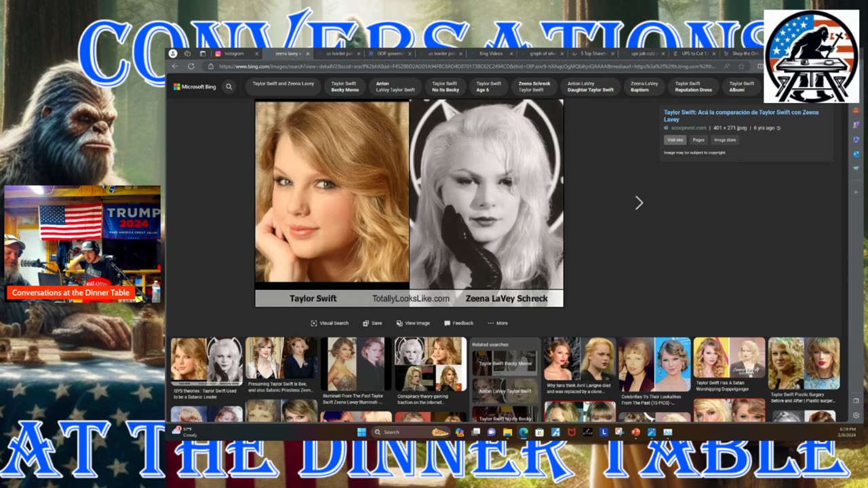This screenshot has height=488, width=868.
Task: Open the red McAfee icon on taskbar
Action: coord(572,432)
